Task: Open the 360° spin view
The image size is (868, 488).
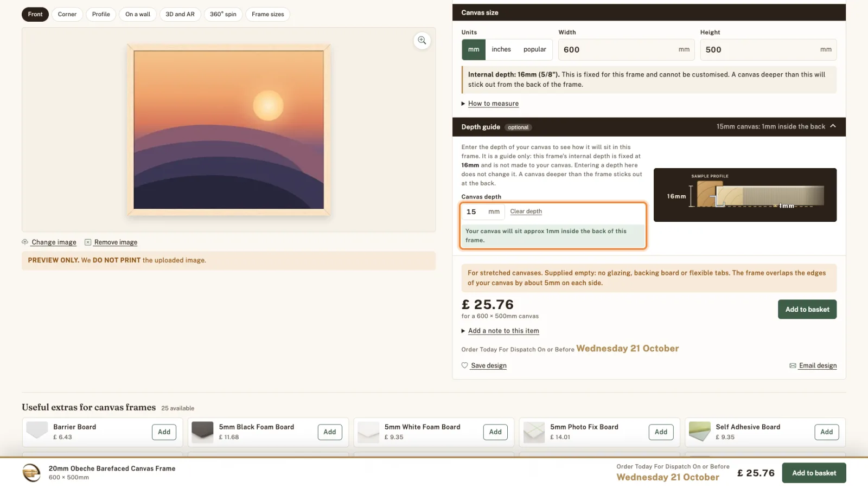Action: (x=223, y=14)
